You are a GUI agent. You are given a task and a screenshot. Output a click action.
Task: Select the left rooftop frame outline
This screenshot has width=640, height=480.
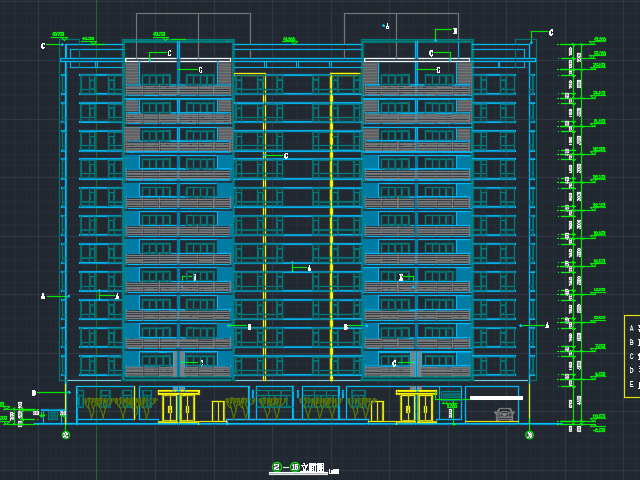click(x=193, y=36)
